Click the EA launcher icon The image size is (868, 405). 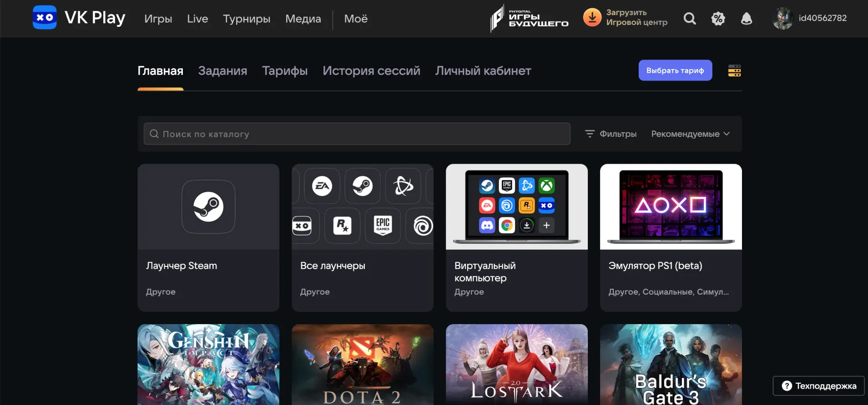point(322,186)
